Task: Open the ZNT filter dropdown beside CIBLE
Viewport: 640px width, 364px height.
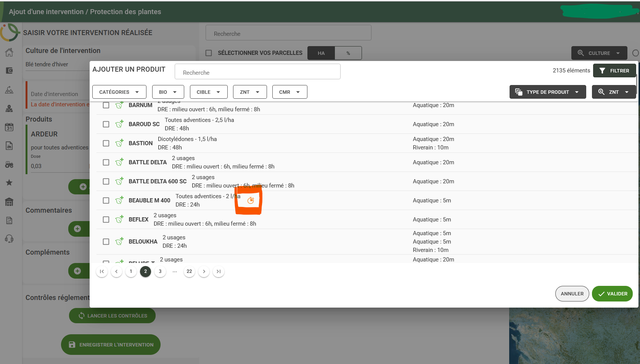Action: pos(250,92)
